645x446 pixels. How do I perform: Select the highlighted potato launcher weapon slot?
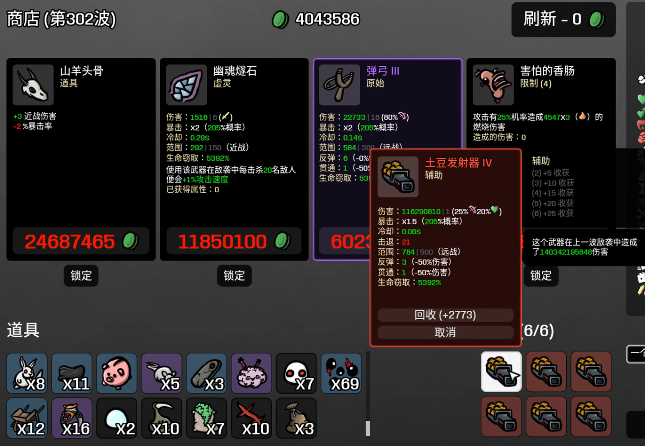click(501, 371)
